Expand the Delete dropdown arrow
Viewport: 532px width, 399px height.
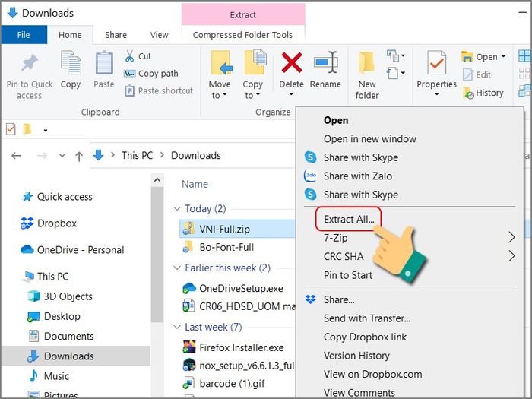coord(291,94)
